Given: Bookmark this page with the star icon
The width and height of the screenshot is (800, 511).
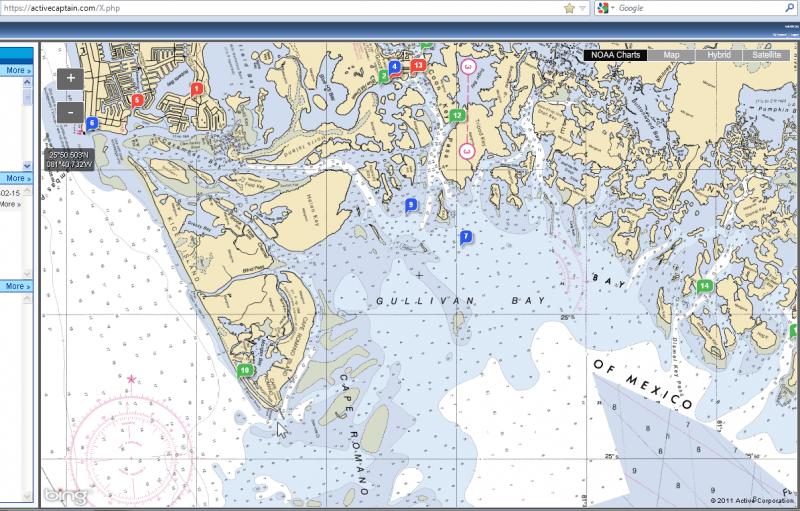Looking at the screenshot, I should coord(569,8).
